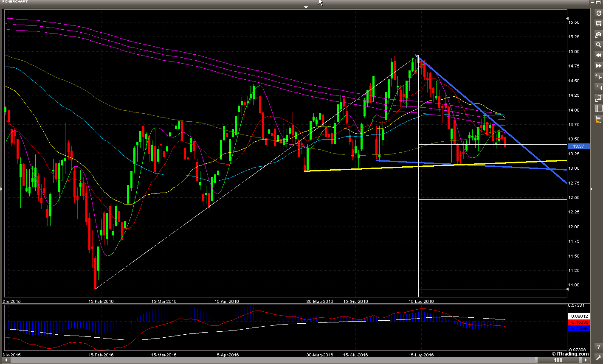Viewport: 603px width, 364px height.
Task: Click the 0,57331 indicator scale value
Action: (x=576, y=305)
